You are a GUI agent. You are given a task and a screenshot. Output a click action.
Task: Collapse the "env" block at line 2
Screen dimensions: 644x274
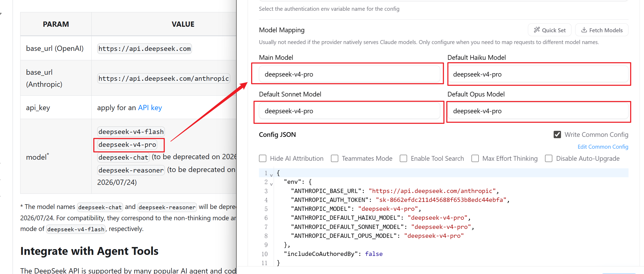(x=271, y=184)
